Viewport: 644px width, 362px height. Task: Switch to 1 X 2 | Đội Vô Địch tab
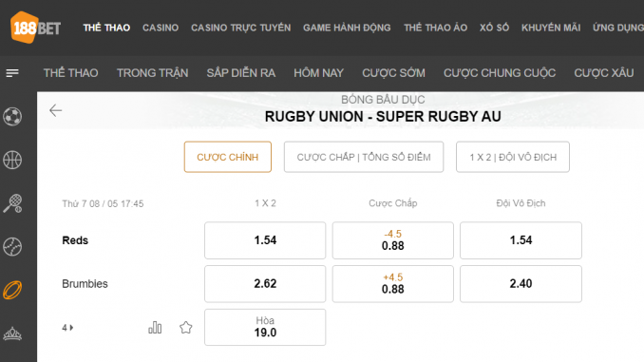(513, 157)
